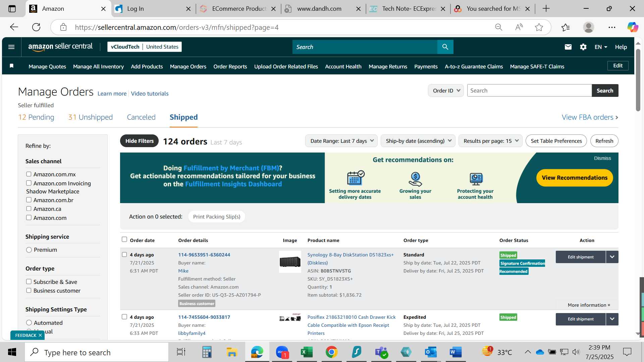
Task: Check Amazon.com Invoicing Shadow Marketplace
Action: click(29, 183)
